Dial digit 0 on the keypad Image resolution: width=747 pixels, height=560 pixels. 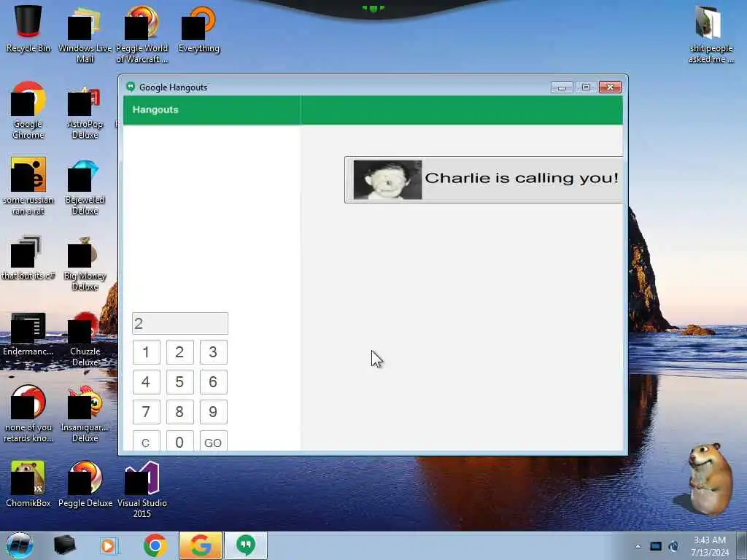coord(179,441)
